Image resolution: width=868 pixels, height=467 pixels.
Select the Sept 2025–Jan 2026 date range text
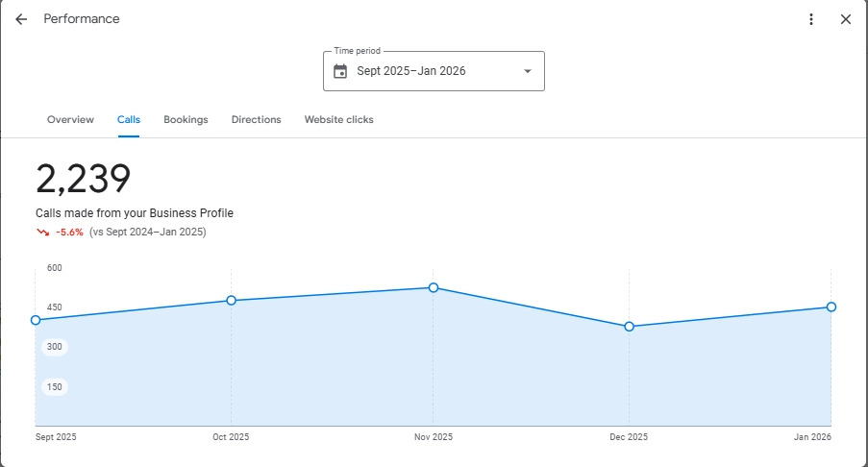point(411,71)
